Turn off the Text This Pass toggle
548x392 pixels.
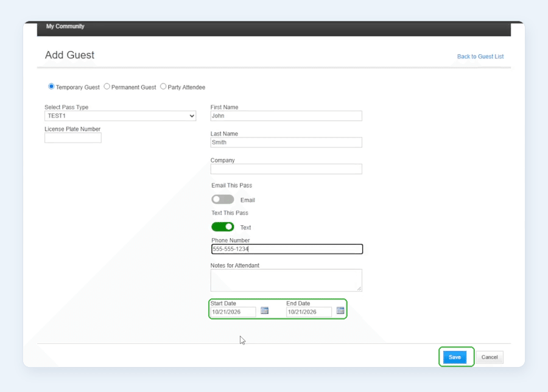click(223, 227)
